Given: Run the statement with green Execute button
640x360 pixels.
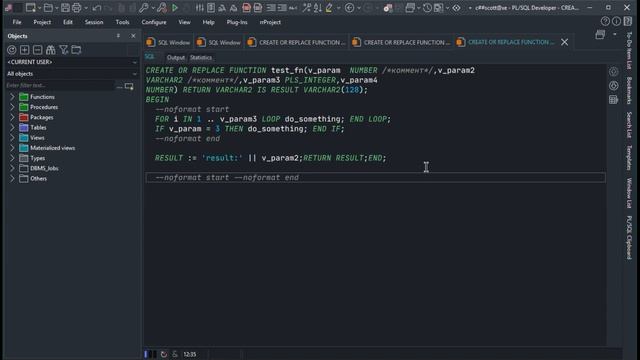Looking at the screenshot, I should [x=175, y=8].
